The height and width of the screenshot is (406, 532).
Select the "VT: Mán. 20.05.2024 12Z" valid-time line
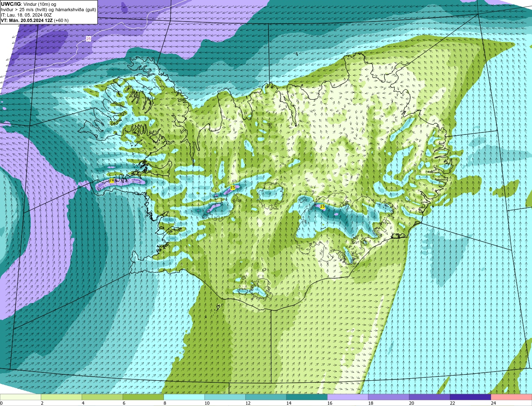point(27,20)
